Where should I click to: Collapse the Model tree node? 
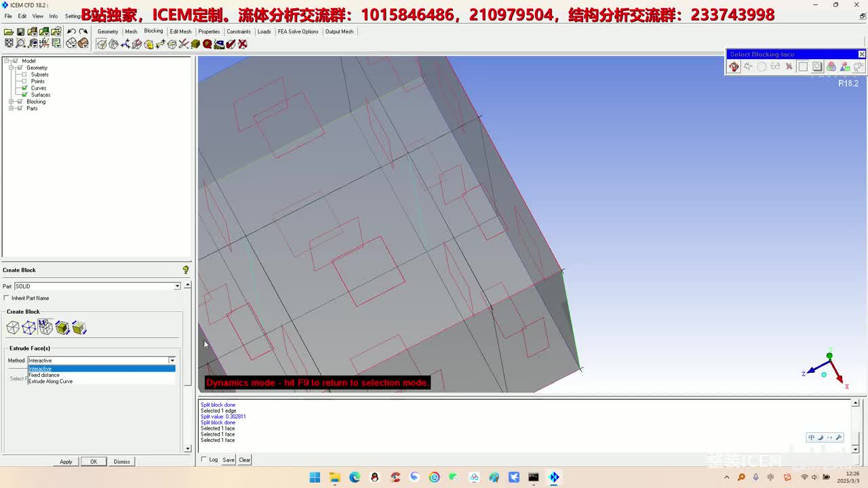coord(7,61)
